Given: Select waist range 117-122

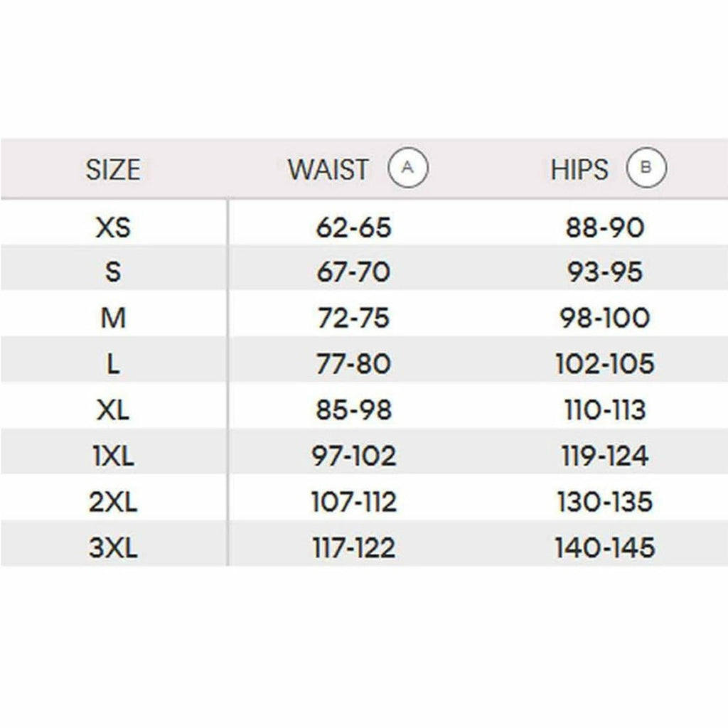Looking at the screenshot, I should pyautogui.click(x=353, y=548).
